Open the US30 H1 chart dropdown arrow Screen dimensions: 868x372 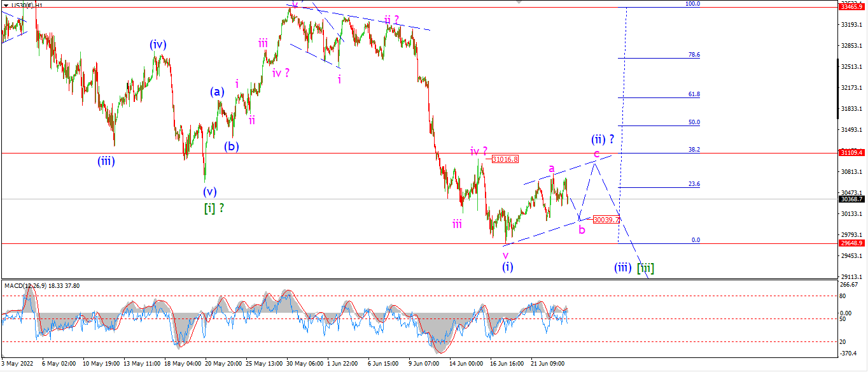click(x=5, y=5)
